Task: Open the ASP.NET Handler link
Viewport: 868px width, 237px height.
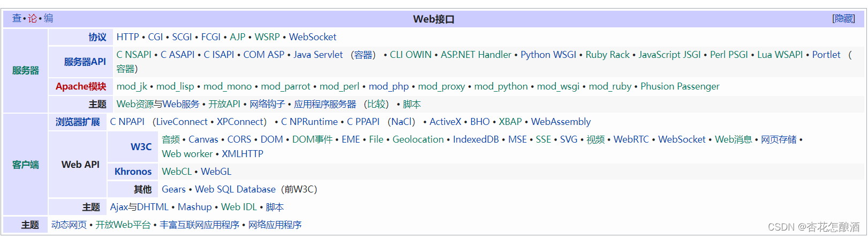Action: (476, 55)
